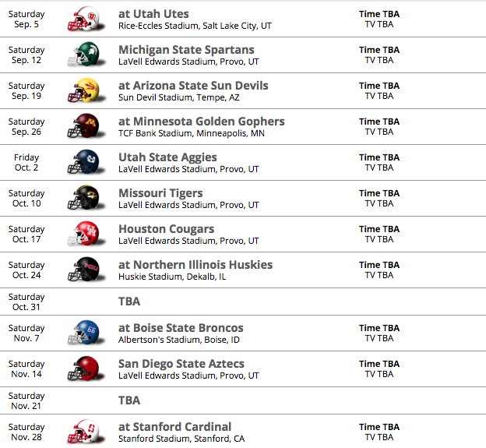Image resolution: width=486 pixels, height=448 pixels.
Task: Click the Arizona State Sun Devils helmet
Action: 83,91
